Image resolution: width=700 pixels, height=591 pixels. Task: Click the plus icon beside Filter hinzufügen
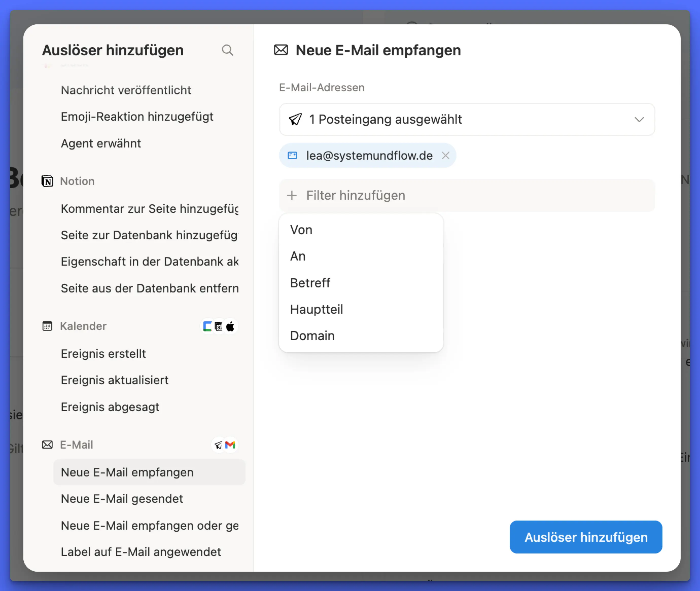(x=292, y=195)
